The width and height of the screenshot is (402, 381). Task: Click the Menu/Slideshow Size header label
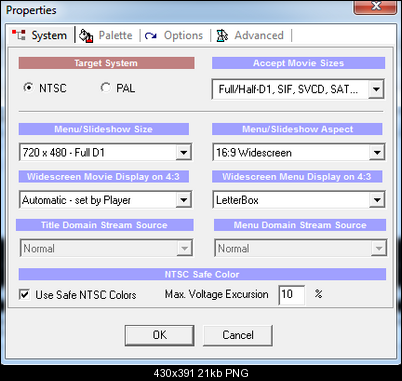pos(104,129)
